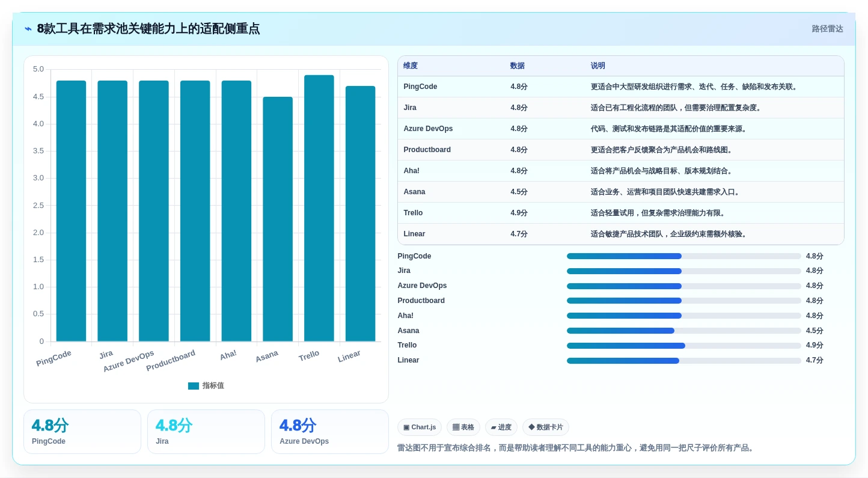
Task: Click the PingCode x-axis label
Action: coord(53,358)
